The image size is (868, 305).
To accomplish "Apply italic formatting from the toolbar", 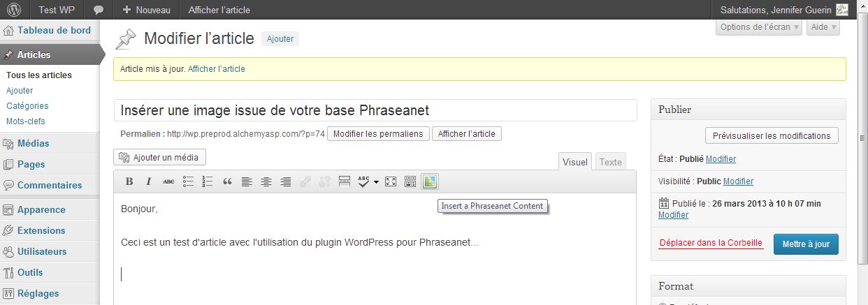I will pos(148,181).
